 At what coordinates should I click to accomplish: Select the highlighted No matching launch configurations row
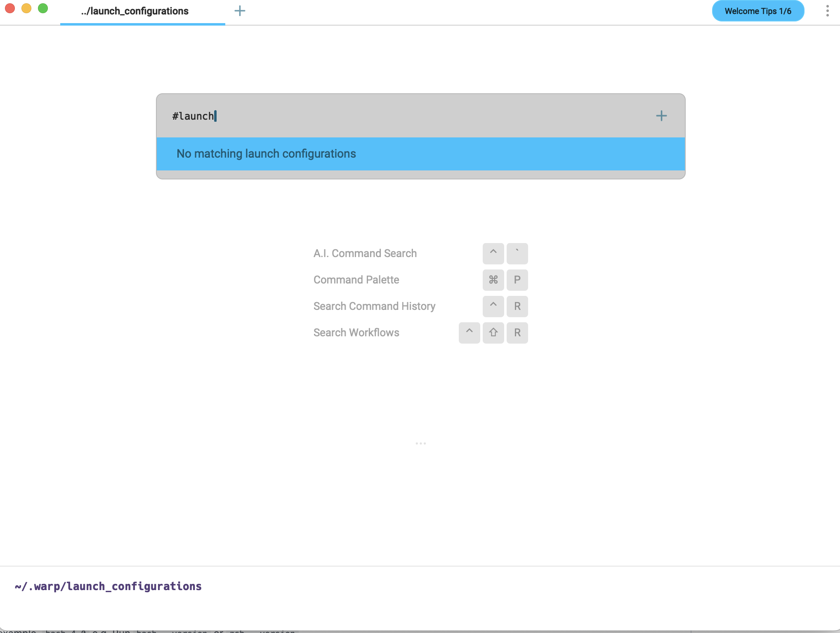(x=420, y=154)
